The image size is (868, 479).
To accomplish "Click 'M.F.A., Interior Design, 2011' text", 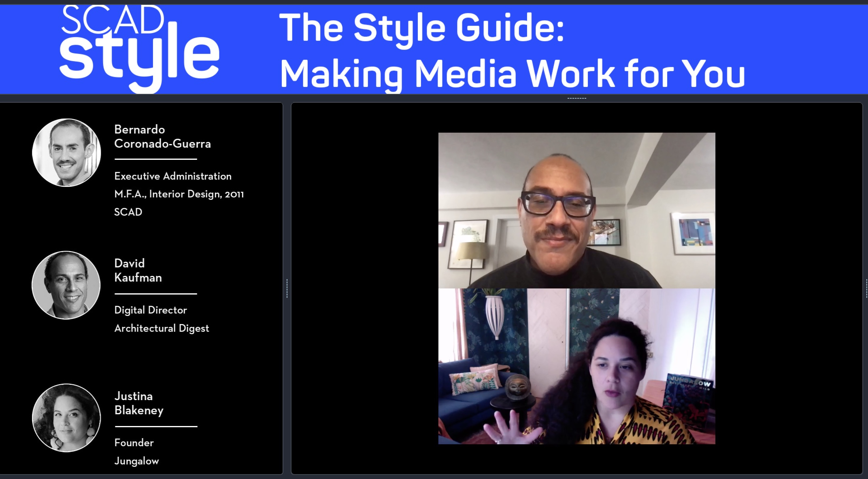I will tap(179, 194).
